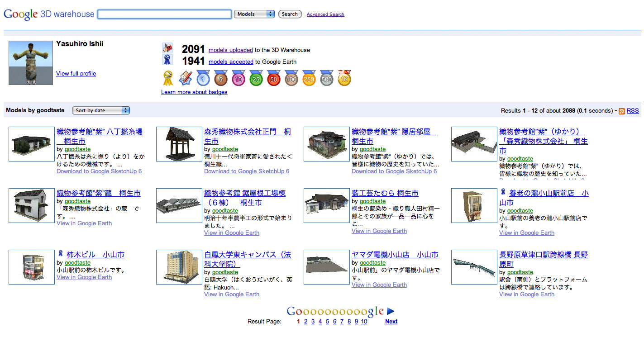Open thumbnail of 長野原草津口駅跨線橋 bridge

tap(474, 267)
